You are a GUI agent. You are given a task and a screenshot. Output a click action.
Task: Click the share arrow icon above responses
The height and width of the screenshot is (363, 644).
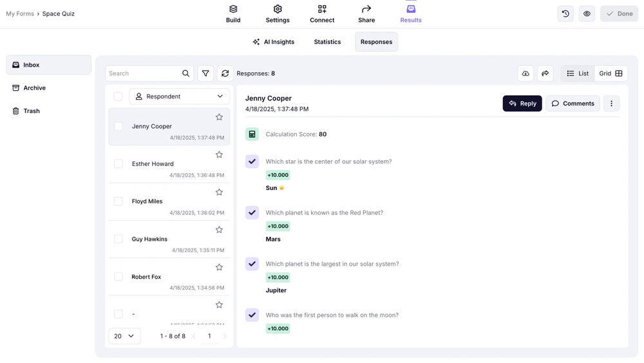coord(545,73)
